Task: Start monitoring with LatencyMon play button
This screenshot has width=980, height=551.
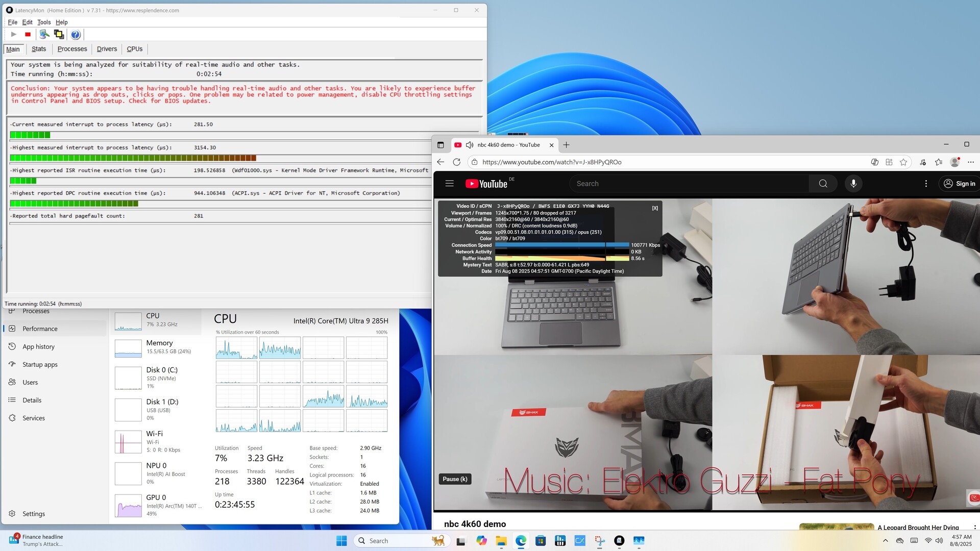Action: (x=14, y=34)
